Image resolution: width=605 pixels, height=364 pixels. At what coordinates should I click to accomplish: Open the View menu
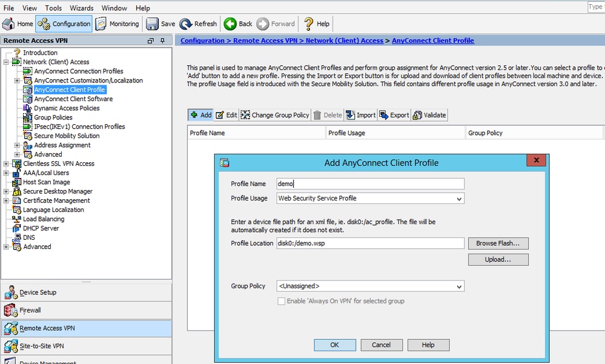30,8
